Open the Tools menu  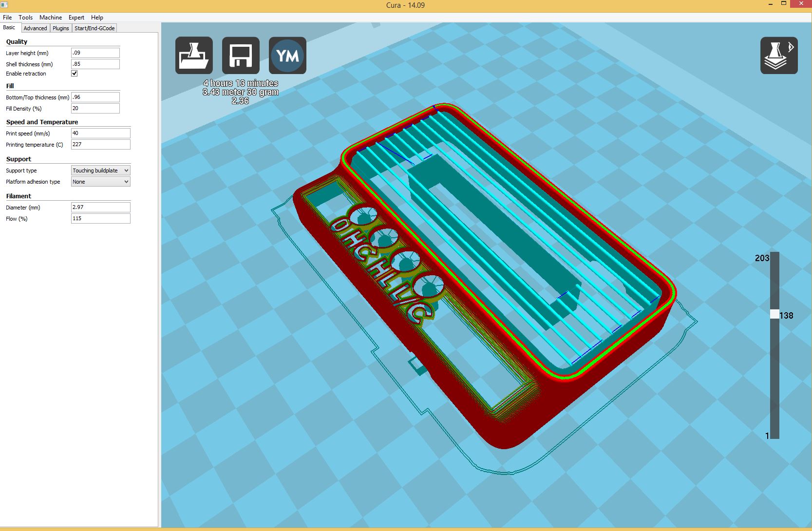click(x=26, y=17)
